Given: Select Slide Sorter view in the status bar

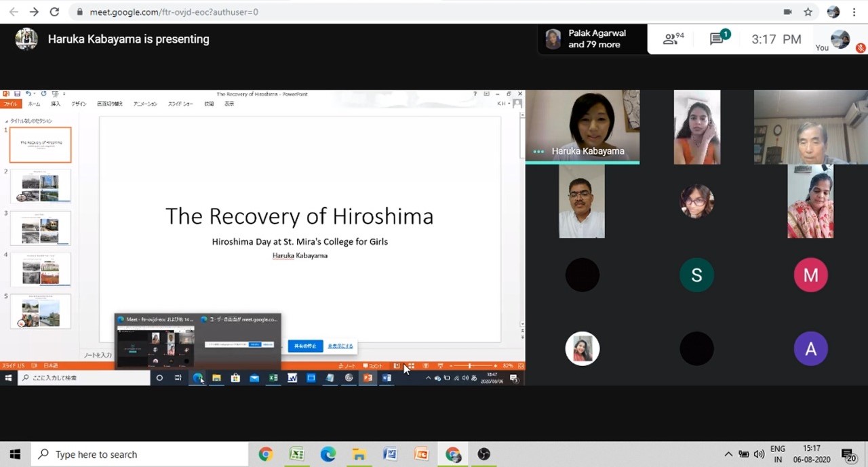Looking at the screenshot, I should (412, 366).
